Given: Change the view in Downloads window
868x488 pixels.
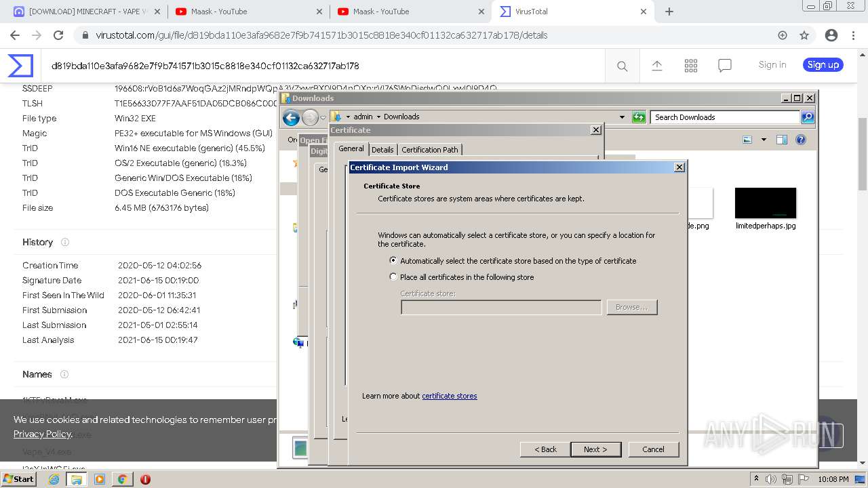Looking at the screenshot, I should (747, 140).
